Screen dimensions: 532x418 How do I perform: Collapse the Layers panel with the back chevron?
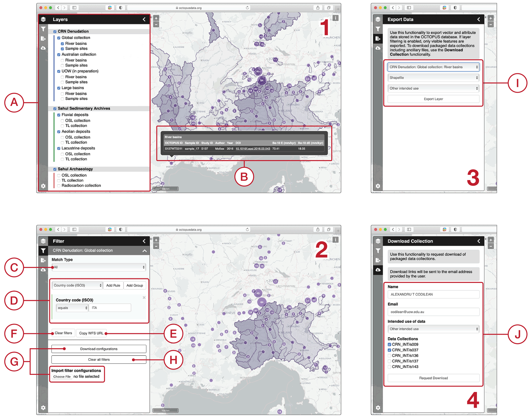(144, 19)
